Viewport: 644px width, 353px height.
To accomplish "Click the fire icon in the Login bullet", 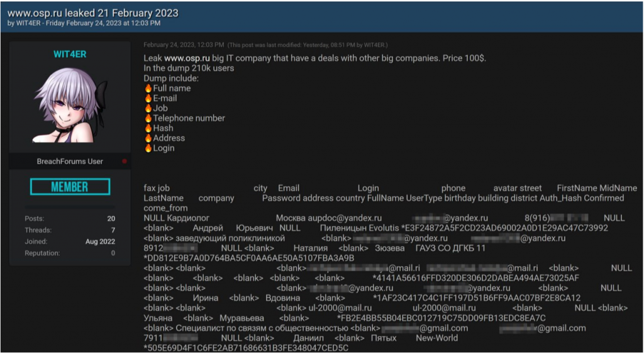I will tap(148, 148).
